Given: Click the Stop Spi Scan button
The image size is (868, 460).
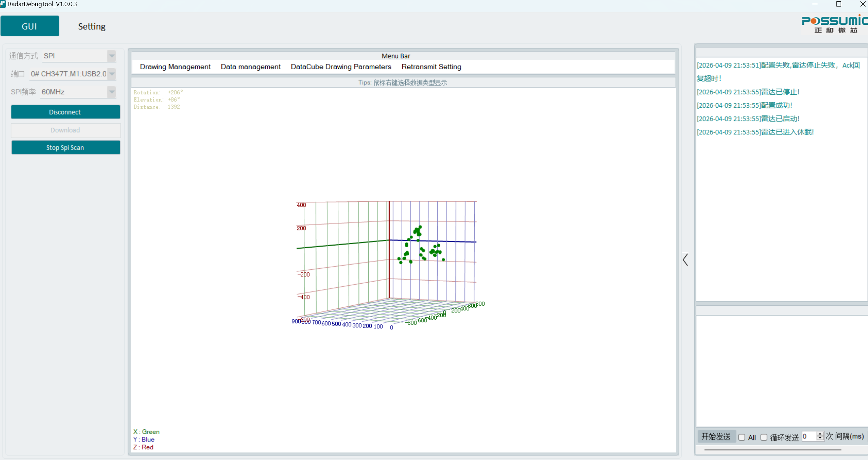Looking at the screenshot, I should (x=65, y=148).
